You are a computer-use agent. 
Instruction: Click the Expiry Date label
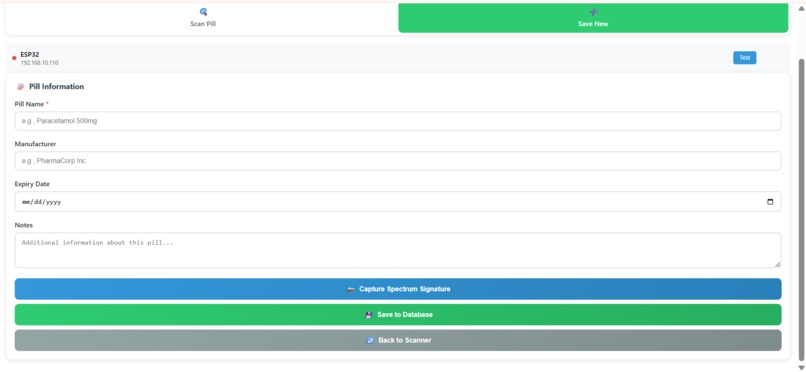coord(32,184)
